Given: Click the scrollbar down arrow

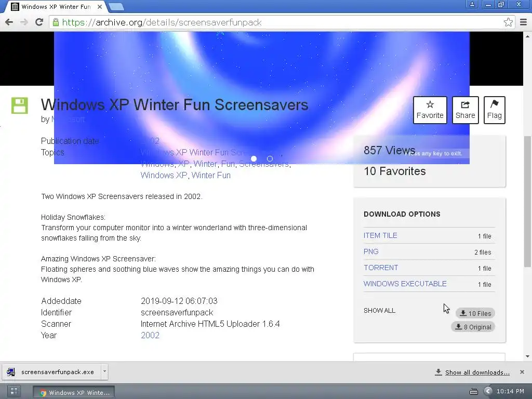Looking at the screenshot, I should (528, 356).
